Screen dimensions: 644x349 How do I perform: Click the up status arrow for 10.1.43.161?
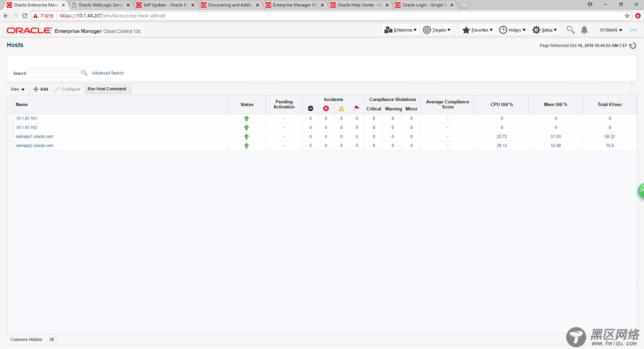[x=247, y=118]
